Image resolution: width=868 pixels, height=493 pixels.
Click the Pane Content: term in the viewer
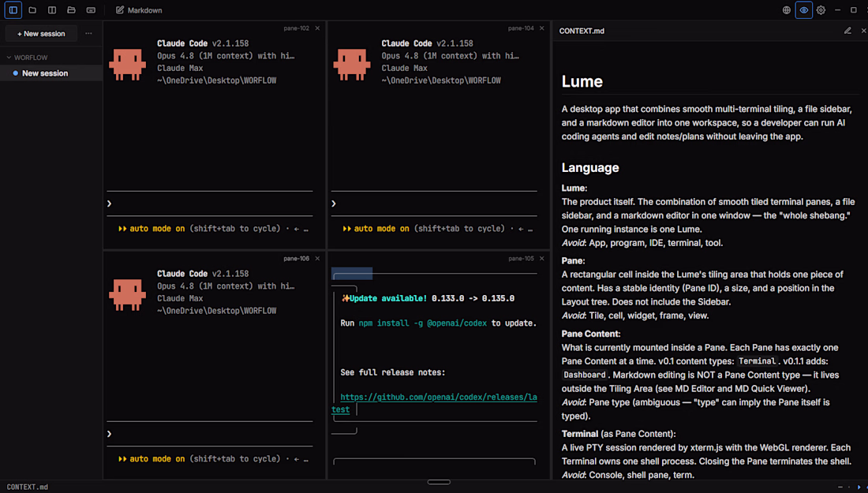click(591, 334)
